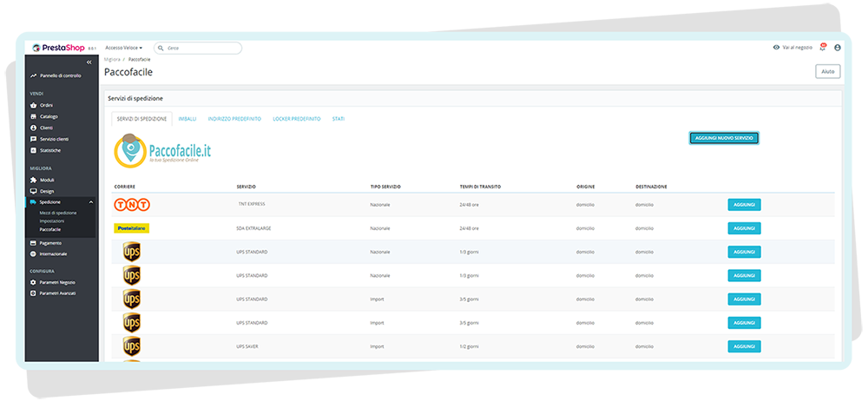The height and width of the screenshot is (401, 868).
Task: Open Mezzi di spedizione submenu item
Action: pos(58,213)
